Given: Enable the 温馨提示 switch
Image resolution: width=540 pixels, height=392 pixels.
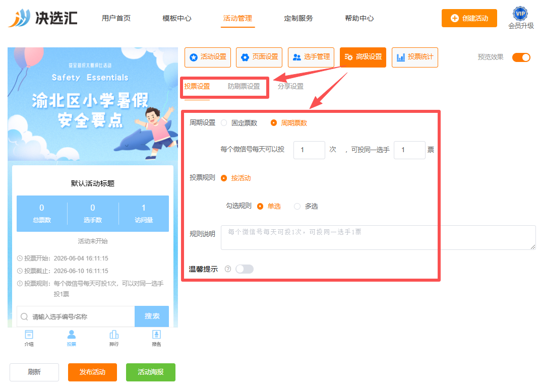Looking at the screenshot, I should 245,269.
